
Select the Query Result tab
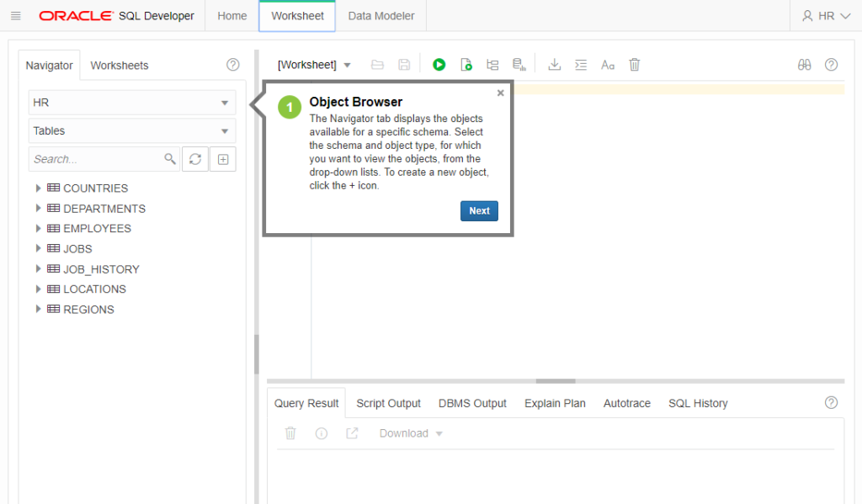306,403
